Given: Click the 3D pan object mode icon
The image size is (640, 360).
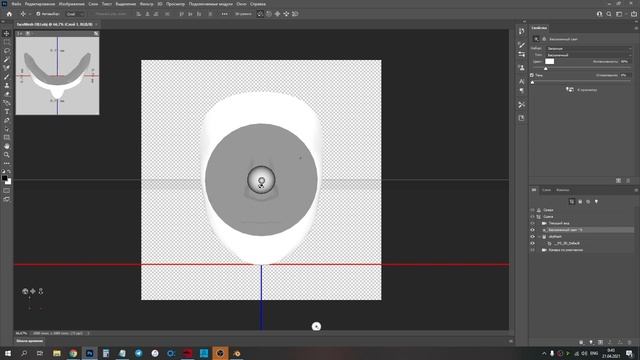Looking at the screenshot, I should tap(278, 14).
